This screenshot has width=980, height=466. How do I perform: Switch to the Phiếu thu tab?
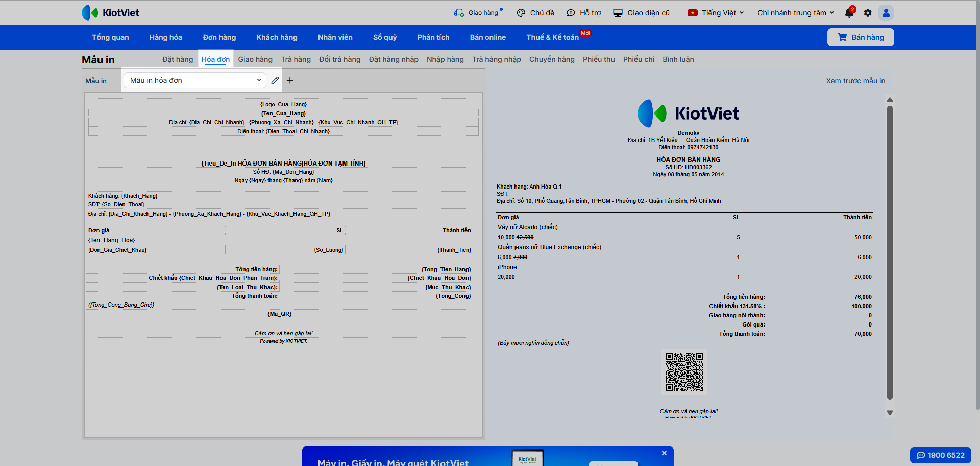[x=599, y=59]
